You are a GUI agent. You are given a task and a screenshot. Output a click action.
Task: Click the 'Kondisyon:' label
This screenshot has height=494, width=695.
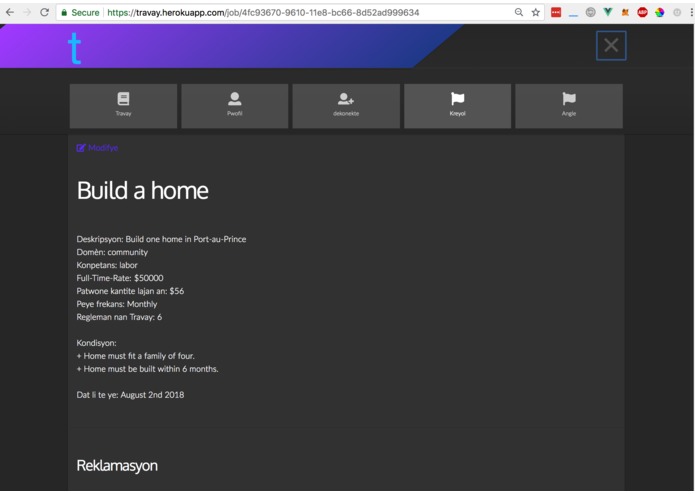click(x=96, y=343)
